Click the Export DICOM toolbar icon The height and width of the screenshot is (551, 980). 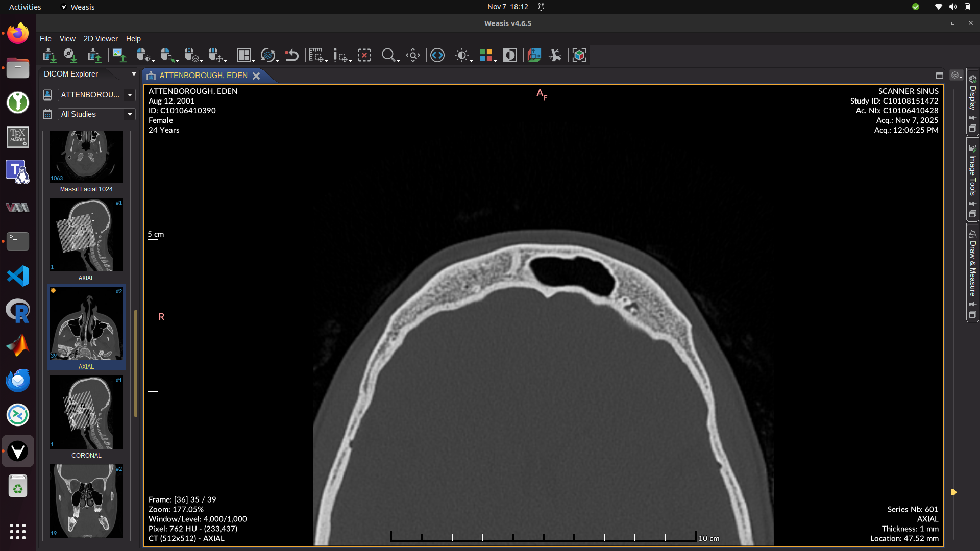click(94, 55)
